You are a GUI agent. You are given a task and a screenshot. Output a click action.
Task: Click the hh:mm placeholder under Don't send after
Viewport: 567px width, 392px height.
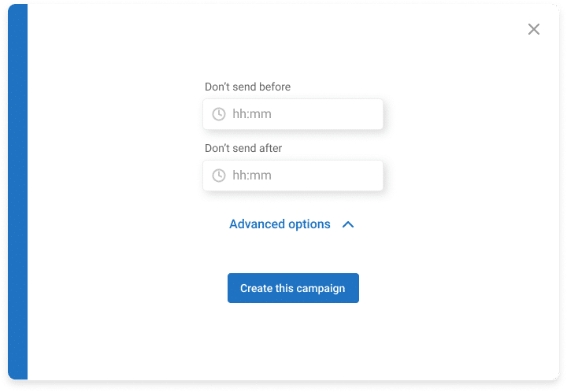252,176
